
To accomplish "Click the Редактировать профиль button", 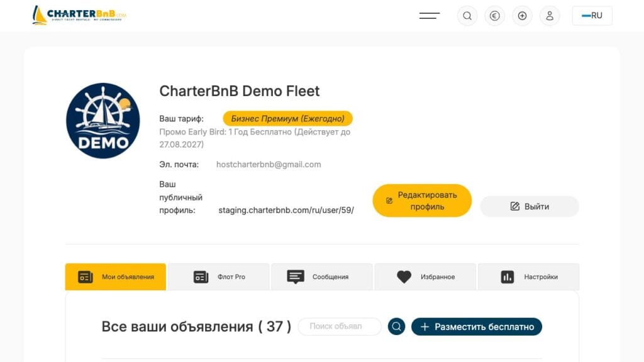I will [x=422, y=200].
